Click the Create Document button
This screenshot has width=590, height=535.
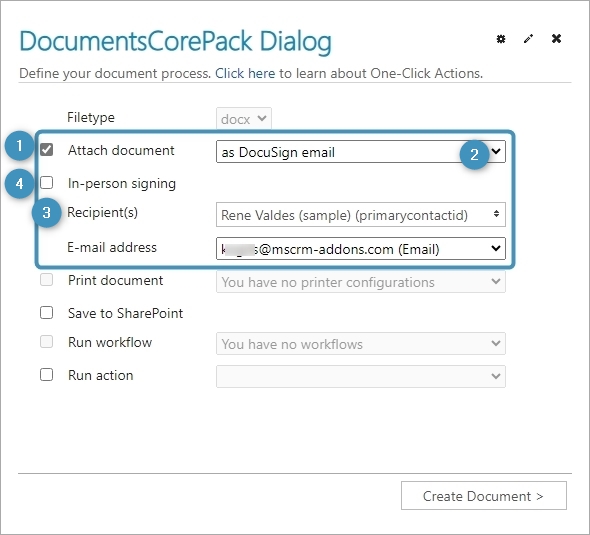484,495
